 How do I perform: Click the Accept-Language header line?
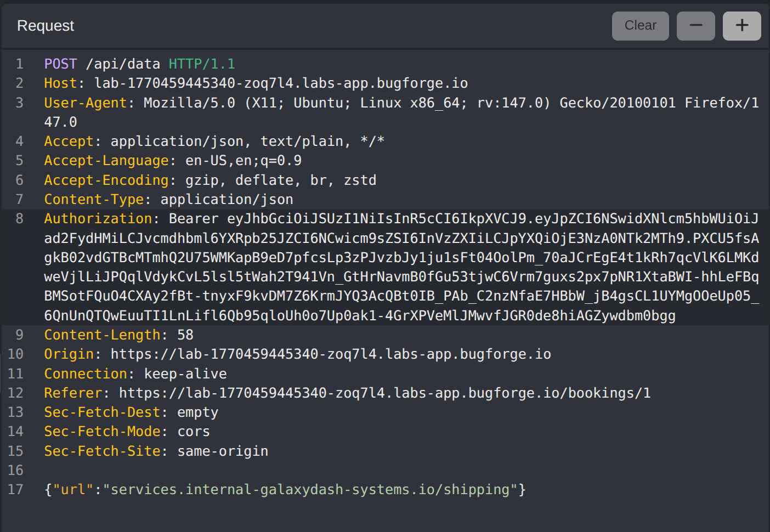(x=173, y=161)
